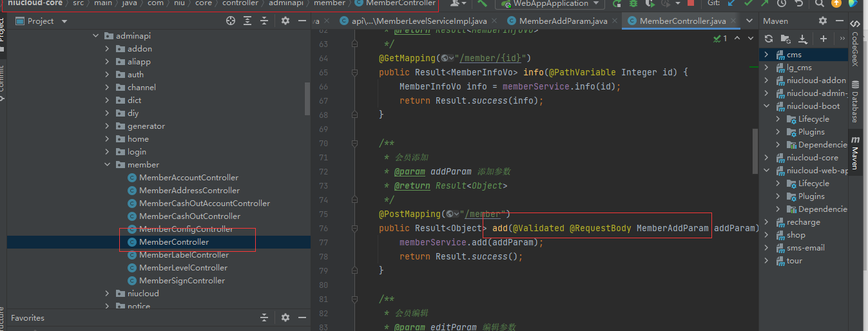
Task: Collapse all in Project panel
Action: pos(264,21)
